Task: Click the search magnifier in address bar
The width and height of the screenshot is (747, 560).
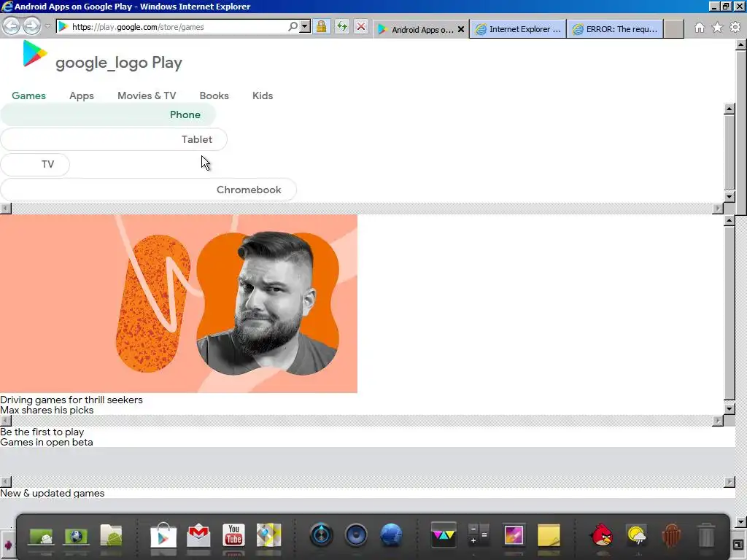Action: 293,27
